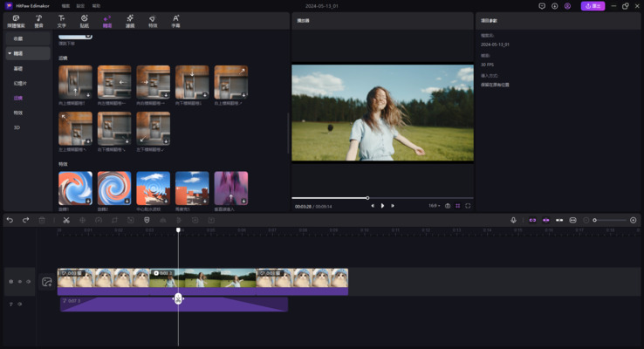
Task: Toggle visibility eye of the text track
Action: point(20,305)
